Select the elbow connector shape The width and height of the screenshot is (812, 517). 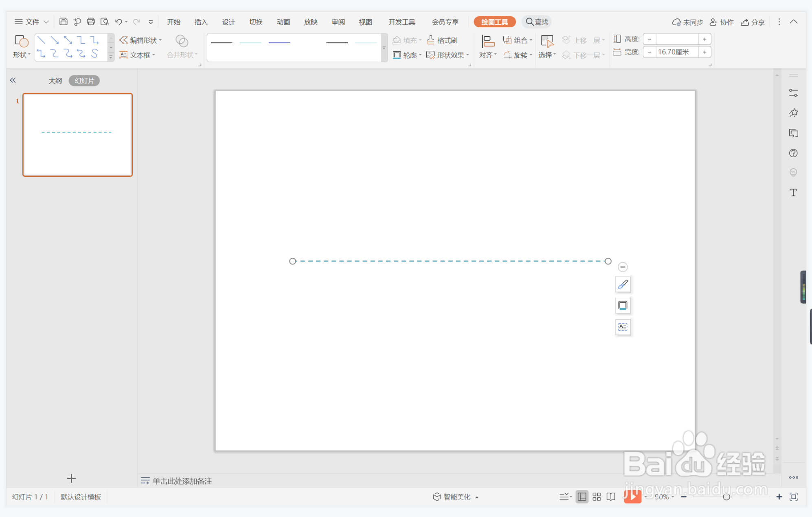pos(81,40)
